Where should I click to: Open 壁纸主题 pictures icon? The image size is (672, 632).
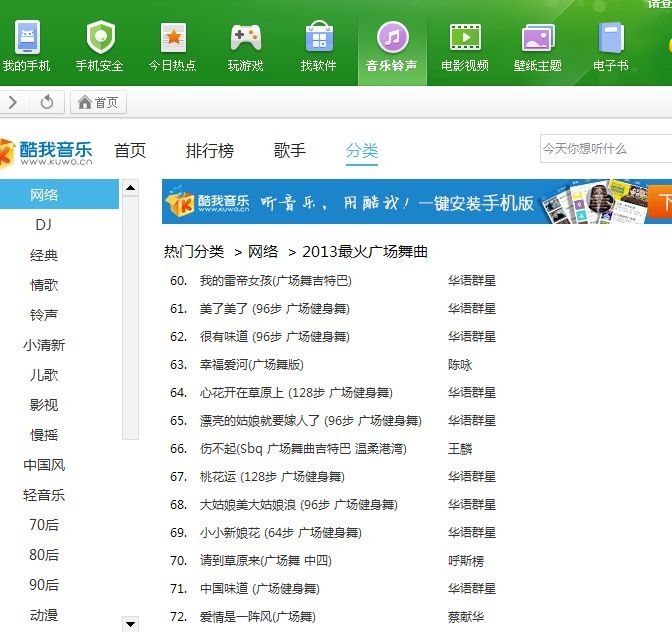[x=537, y=39]
